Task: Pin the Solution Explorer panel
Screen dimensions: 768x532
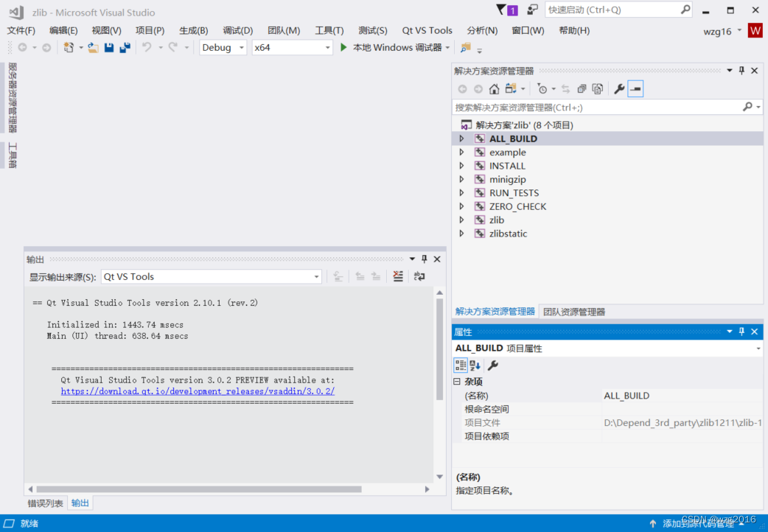Action: pos(741,71)
